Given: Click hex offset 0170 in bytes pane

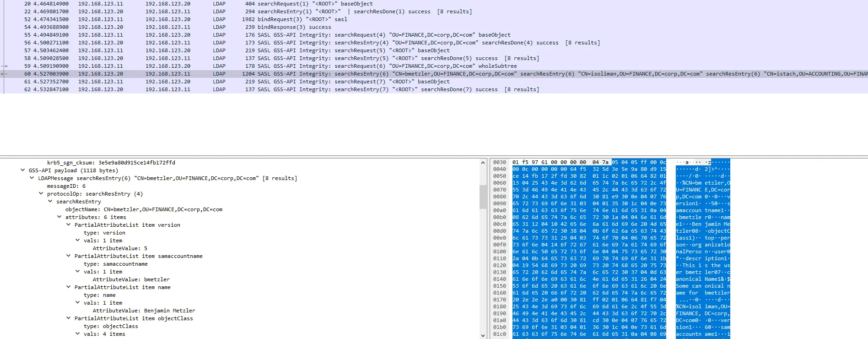Looking at the screenshot, I should point(500,300).
